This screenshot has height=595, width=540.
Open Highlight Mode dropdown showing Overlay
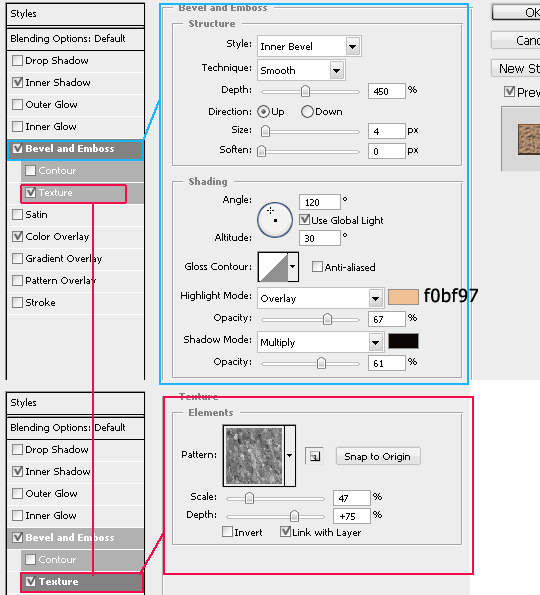[320, 298]
